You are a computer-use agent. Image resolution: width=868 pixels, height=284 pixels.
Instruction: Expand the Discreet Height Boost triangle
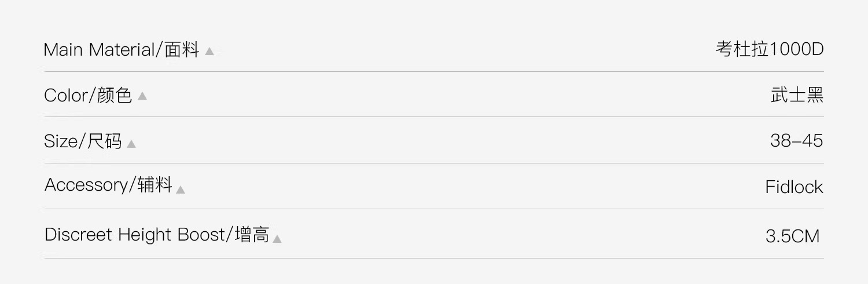(x=277, y=238)
